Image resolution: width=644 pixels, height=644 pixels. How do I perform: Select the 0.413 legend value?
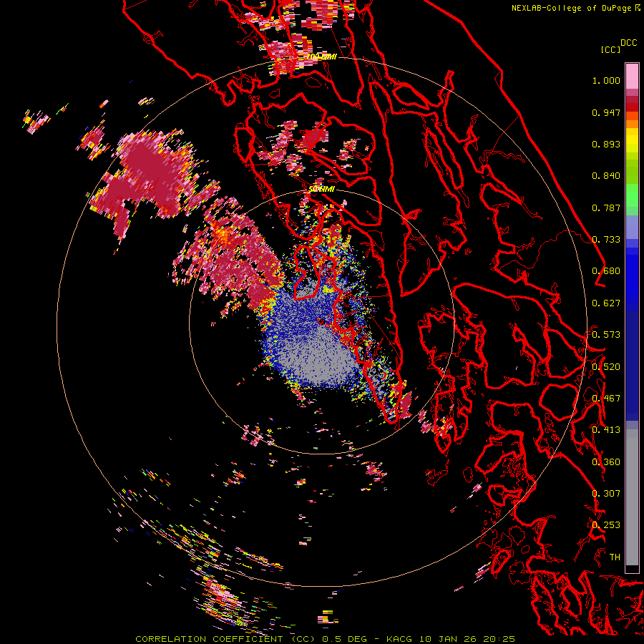coord(606,430)
